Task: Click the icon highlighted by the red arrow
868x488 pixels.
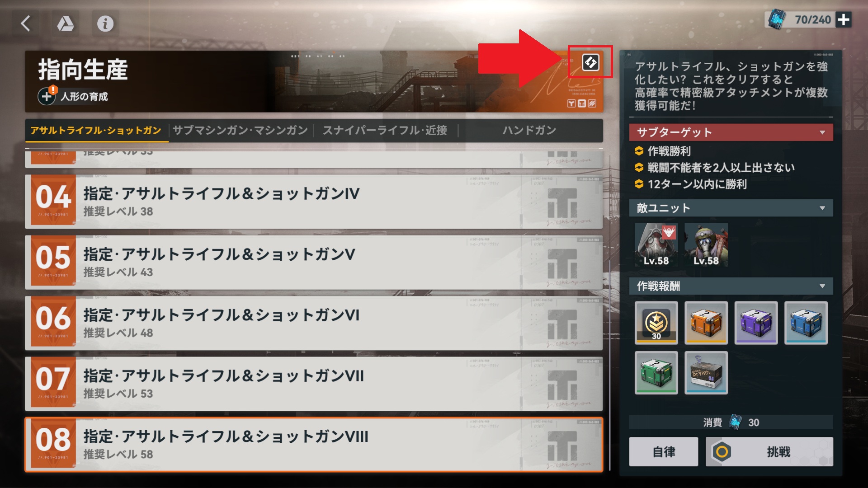Action: click(590, 62)
